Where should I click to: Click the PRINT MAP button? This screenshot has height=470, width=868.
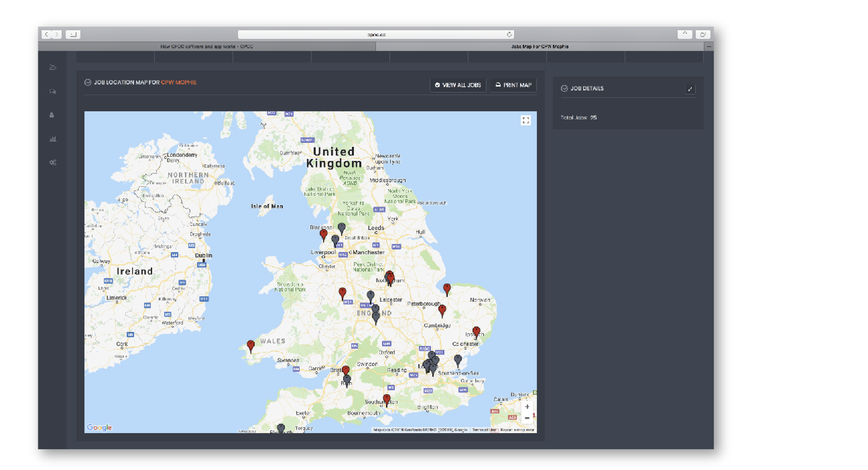[x=513, y=85]
